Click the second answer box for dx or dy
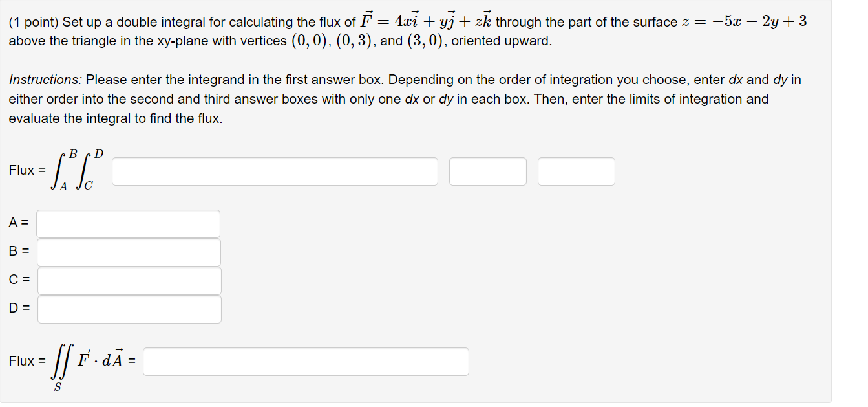Viewport: 868px width, 407px height. point(487,171)
